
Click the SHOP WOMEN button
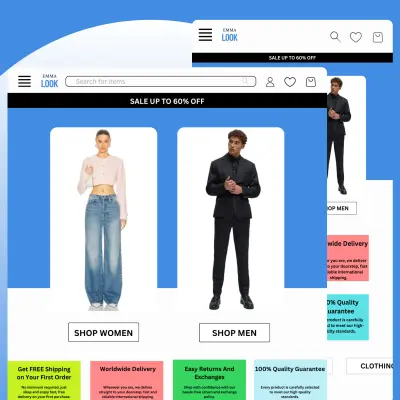coord(103,332)
